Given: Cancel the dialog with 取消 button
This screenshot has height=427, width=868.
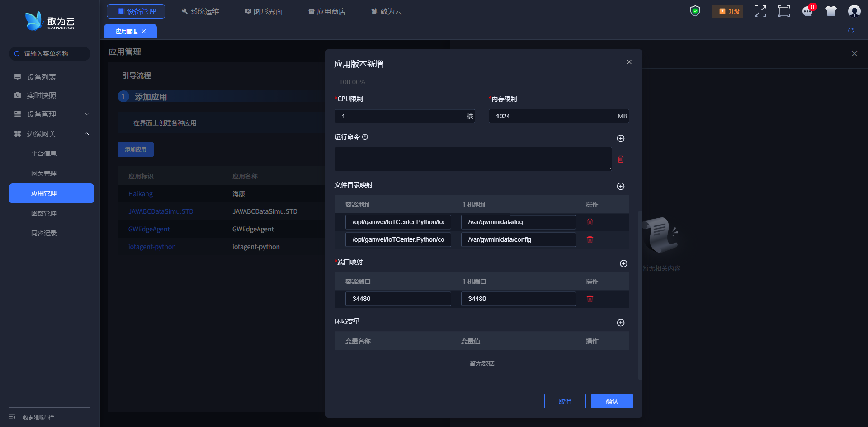Looking at the screenshot, I should (565, 401).
